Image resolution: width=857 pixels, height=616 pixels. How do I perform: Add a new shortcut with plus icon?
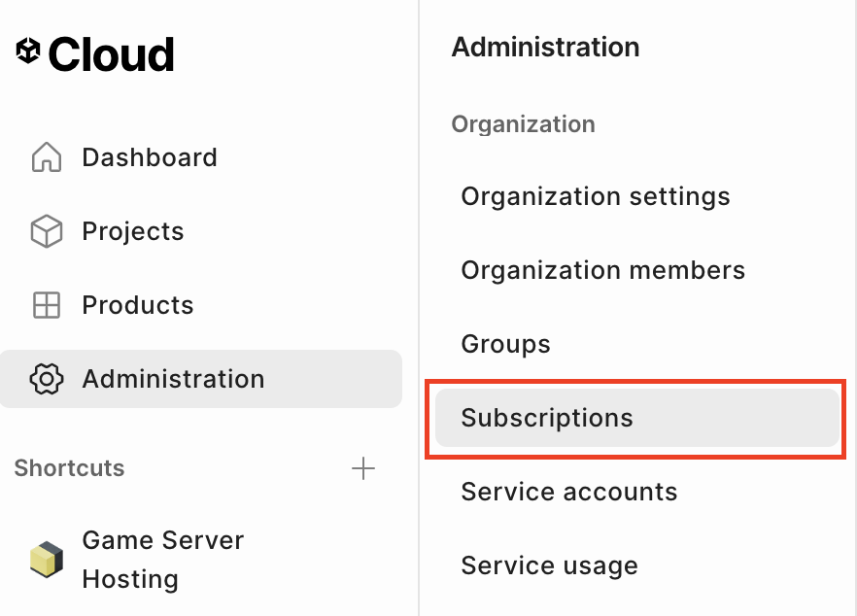coord(362,469)
